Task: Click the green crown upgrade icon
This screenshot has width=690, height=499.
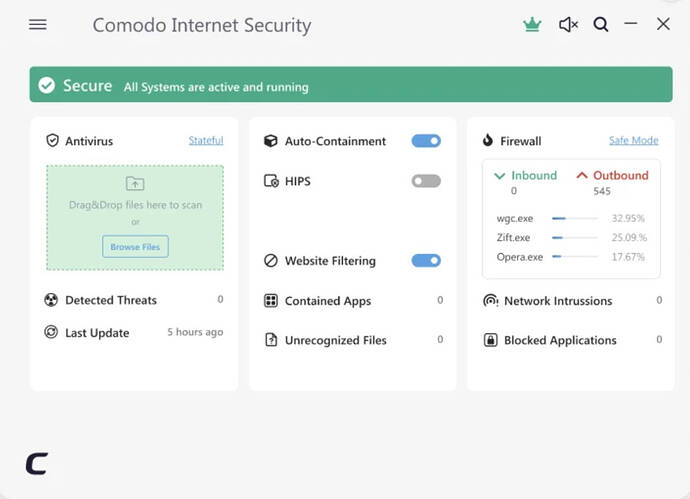Action: point(532,25)
